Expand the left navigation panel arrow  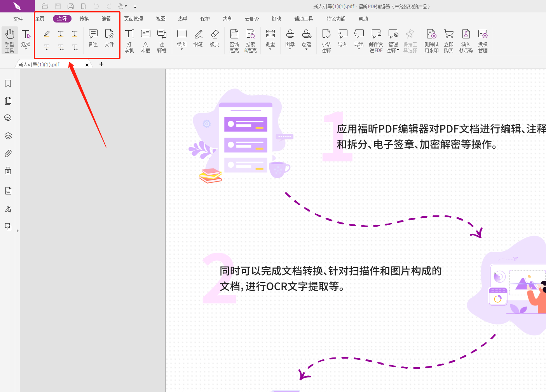point(17,231)
